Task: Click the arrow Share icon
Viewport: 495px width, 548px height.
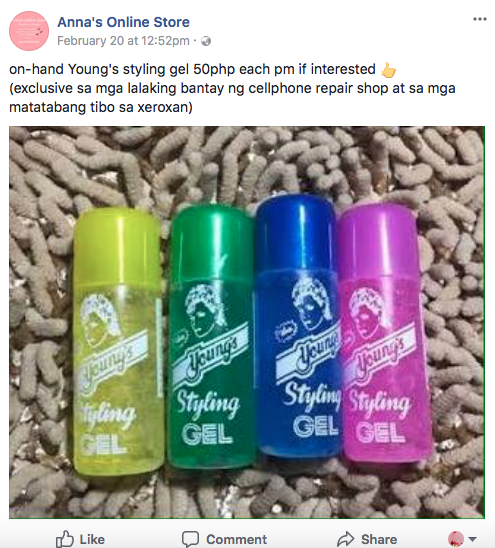Action: pos(346,539)
